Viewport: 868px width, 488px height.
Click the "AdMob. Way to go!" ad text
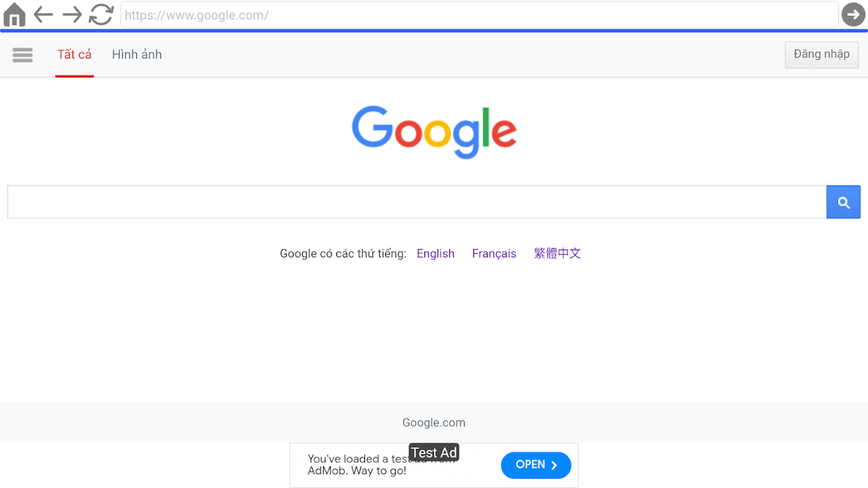[357, 471]
